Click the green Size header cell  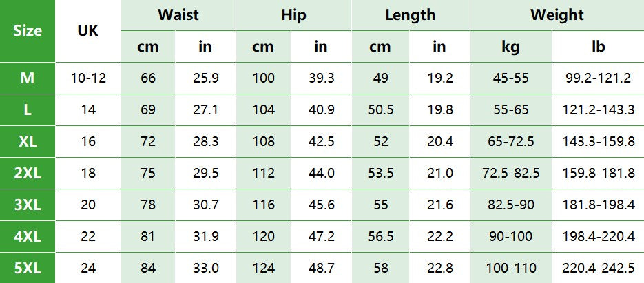(28, 31)
